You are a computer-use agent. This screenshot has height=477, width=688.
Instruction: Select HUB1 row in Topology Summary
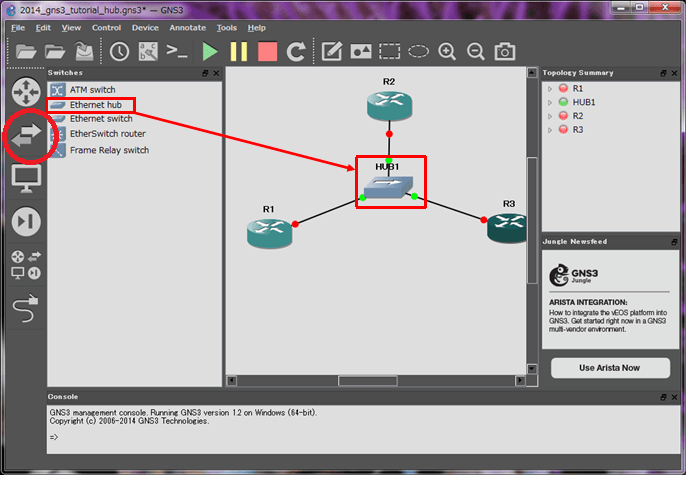click(x=611, y=102)
